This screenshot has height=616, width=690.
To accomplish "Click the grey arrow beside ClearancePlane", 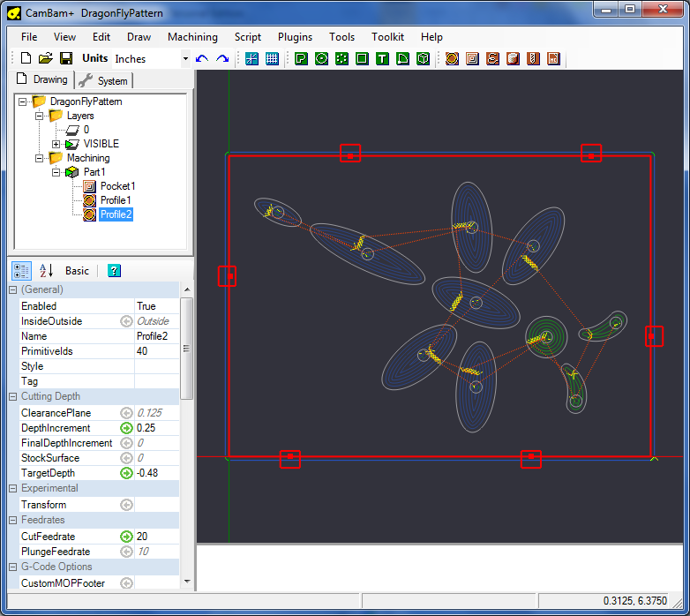I will tap(126, 413).
